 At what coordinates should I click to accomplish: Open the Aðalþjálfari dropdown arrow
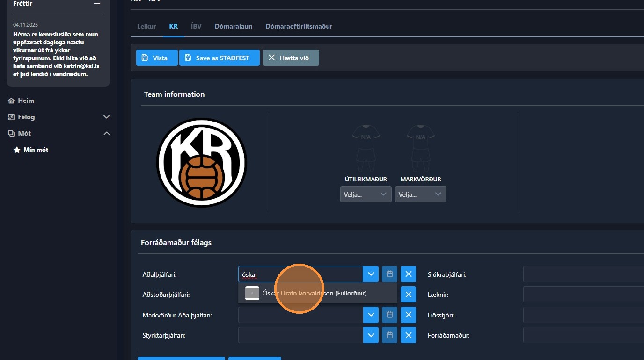point(371,274)
